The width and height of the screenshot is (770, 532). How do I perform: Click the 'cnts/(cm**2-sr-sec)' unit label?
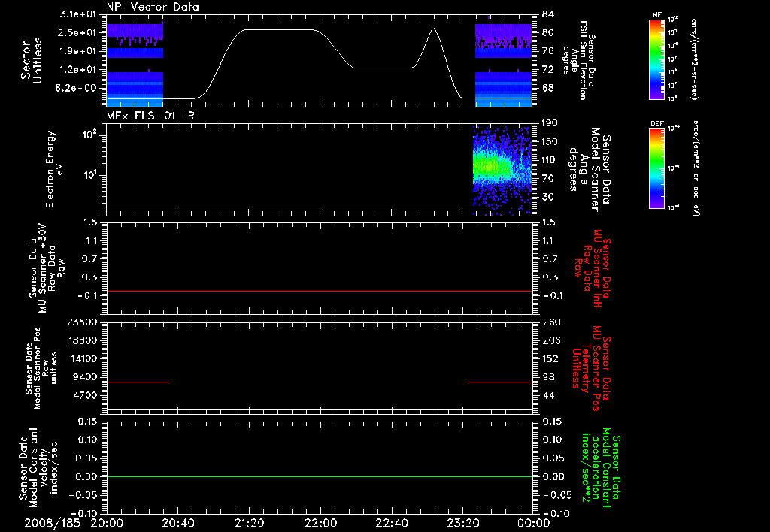[694, 59]
